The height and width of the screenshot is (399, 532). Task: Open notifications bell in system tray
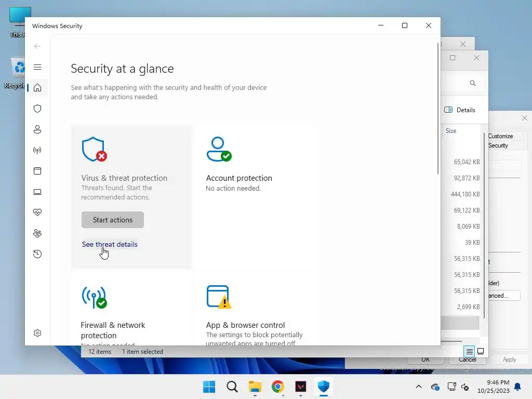click(518, 387)
